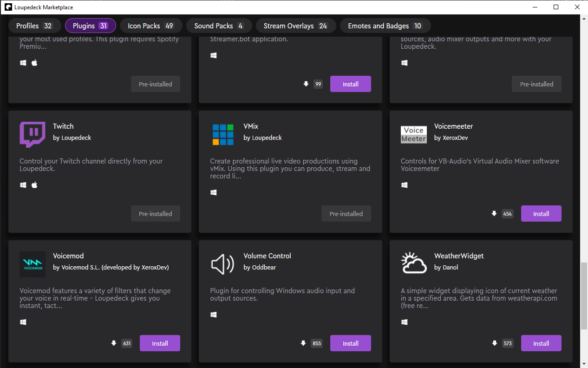Screen dimensions: 588x368
Task: Switch to Stream Overlays tab
Action: tap(296, 26)
